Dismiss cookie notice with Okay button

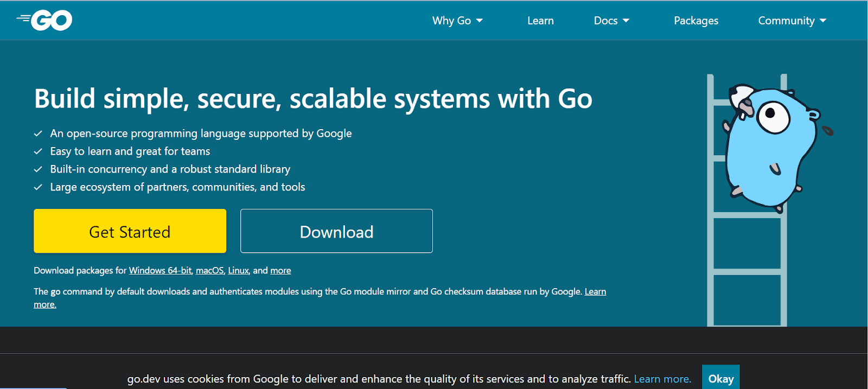pyautogui.click(x=720, y=378)
